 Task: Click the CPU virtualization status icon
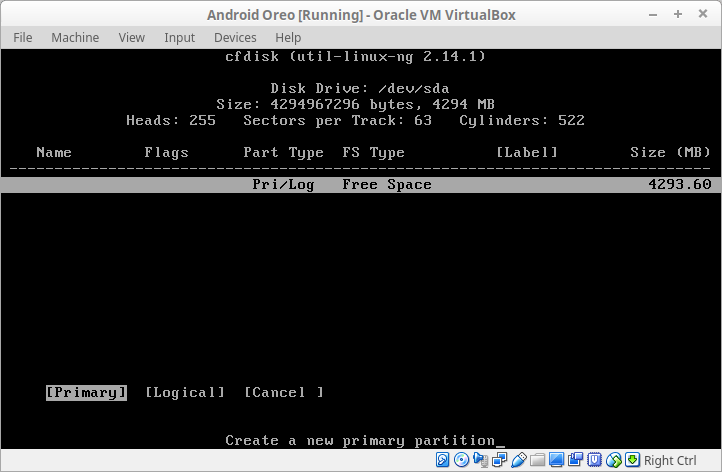tap(594, 460)
